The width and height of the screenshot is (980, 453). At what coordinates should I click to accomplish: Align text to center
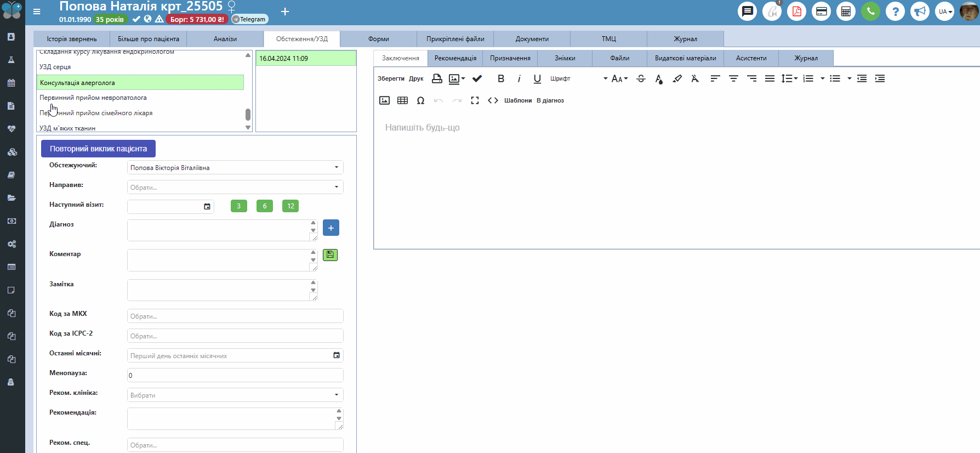coord(733,78)
